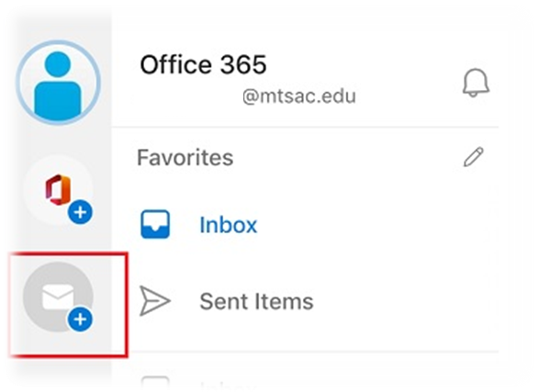Click the @mtsac.edu email address
The width and height of the screenshot is (539, 392).
(x=298, y=96)
